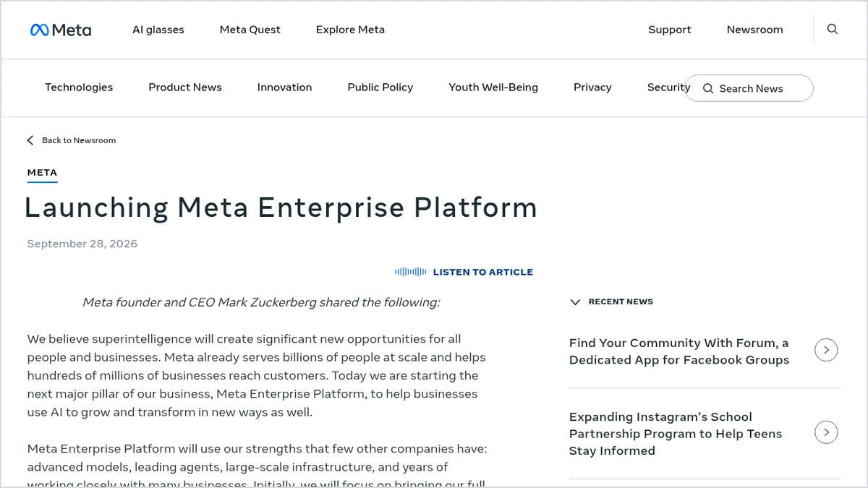Play Listen to Article audio

coord(483,272)
